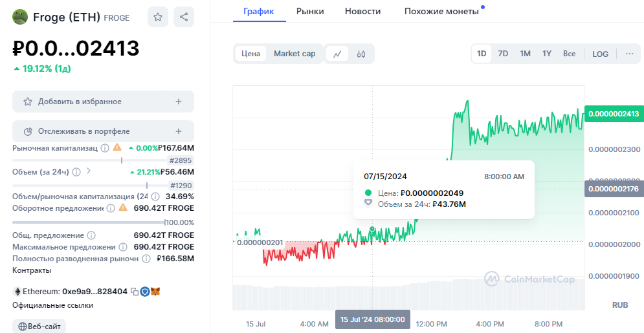Toggle LOG scale on chart
The height and width of the screenshot is (333, 644).
point(600,54)
